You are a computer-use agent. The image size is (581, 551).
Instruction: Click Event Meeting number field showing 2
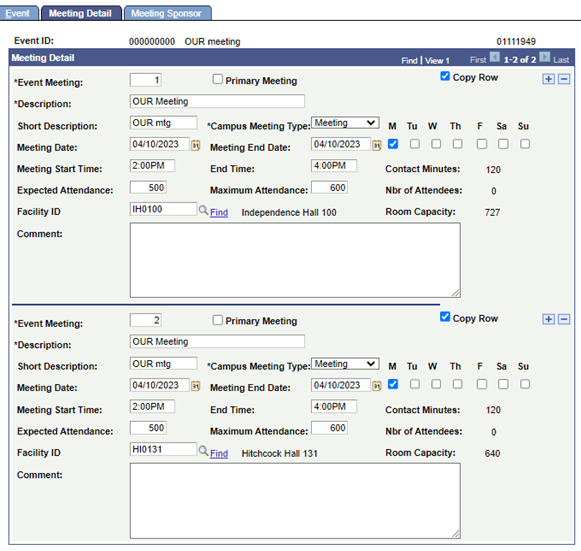click(x=146, y=320)
